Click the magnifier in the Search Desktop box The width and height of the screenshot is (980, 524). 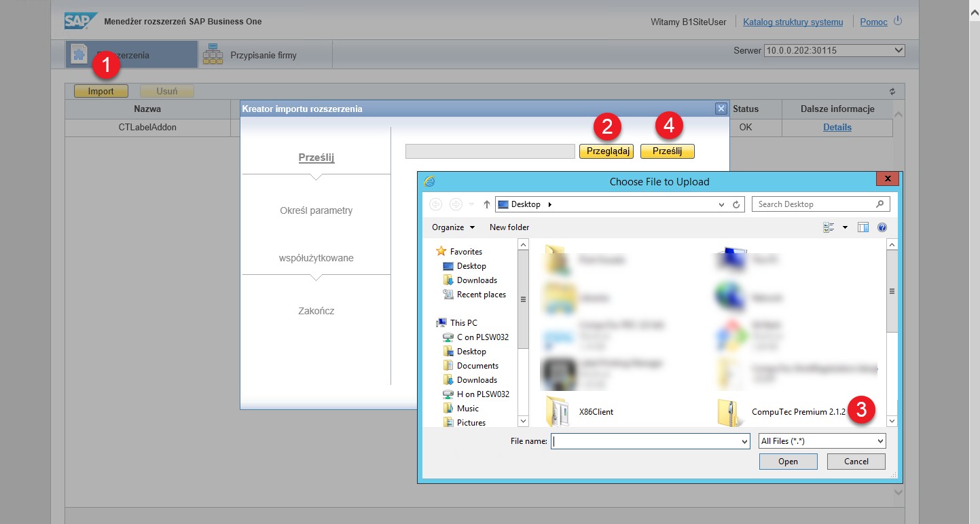point(880,204)
